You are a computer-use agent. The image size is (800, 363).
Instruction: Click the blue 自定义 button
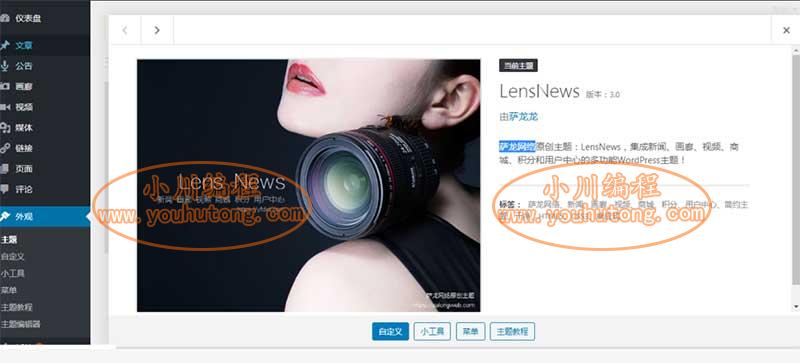(390, 331)
